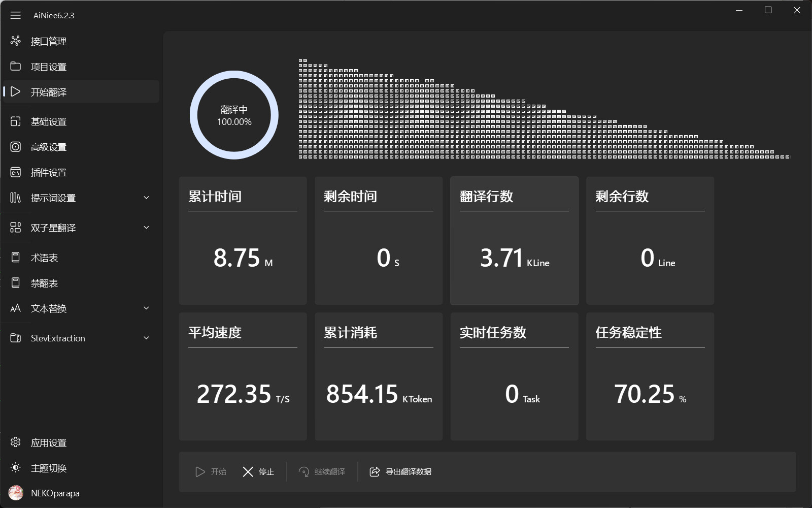812x508 pixels.
Task: Open 插件设置 via its terminal icon
Action: click(x=16, y=172)
